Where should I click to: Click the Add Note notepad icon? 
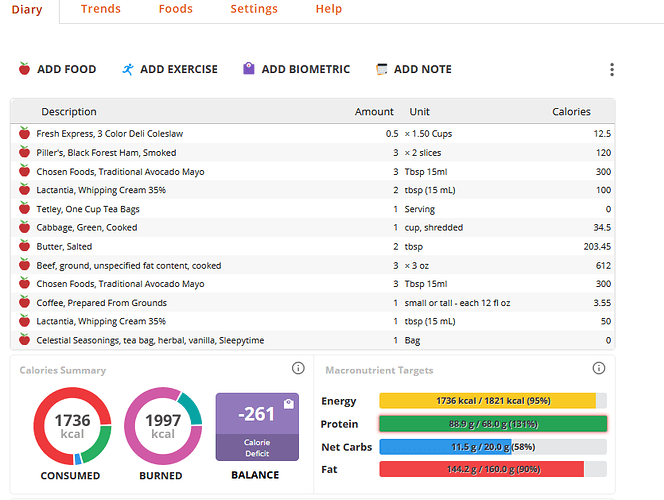point(382,69)
